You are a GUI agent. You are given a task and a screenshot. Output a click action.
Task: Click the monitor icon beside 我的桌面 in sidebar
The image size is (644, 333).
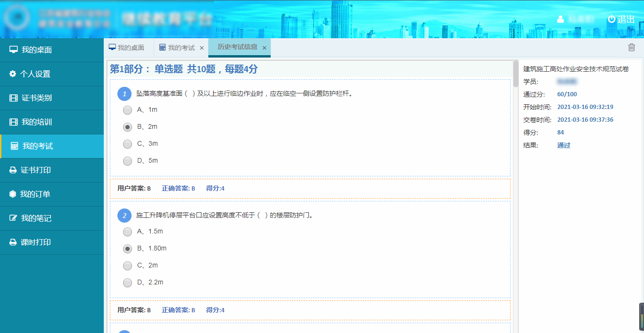point(14,50)
